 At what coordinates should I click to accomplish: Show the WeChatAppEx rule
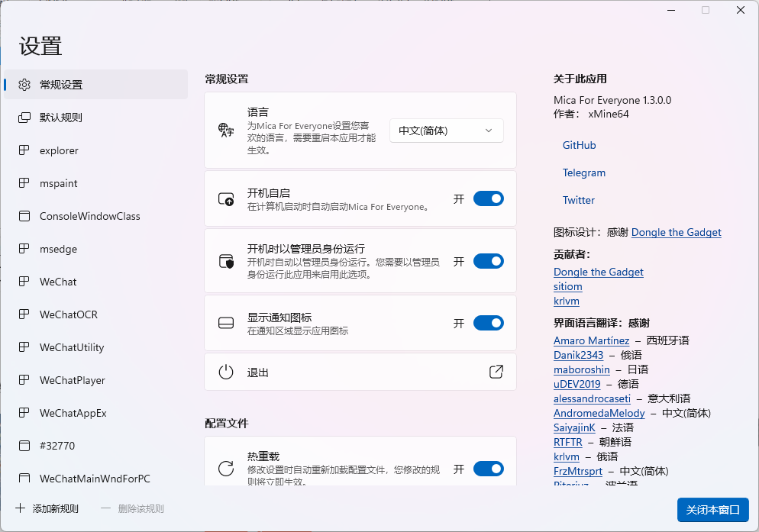click(96, 413)
